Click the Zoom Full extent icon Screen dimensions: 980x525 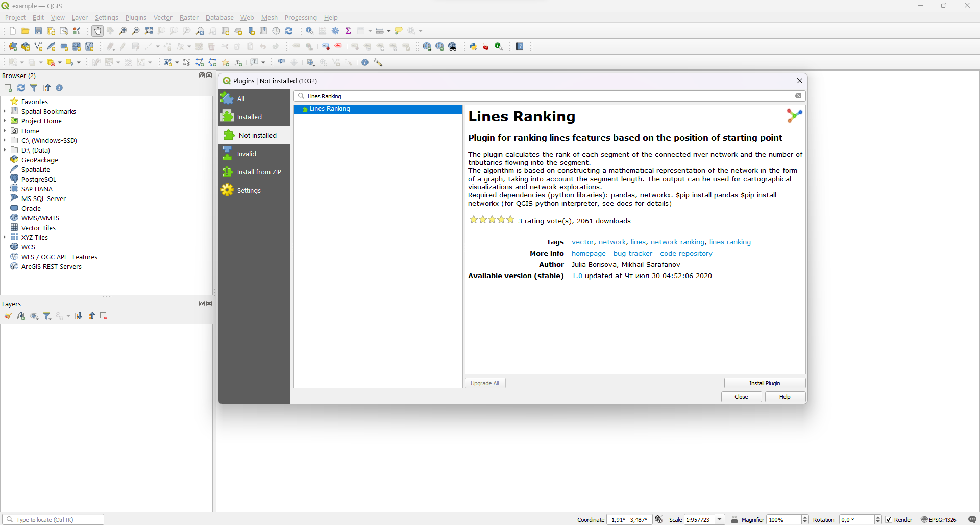[149, 31]
